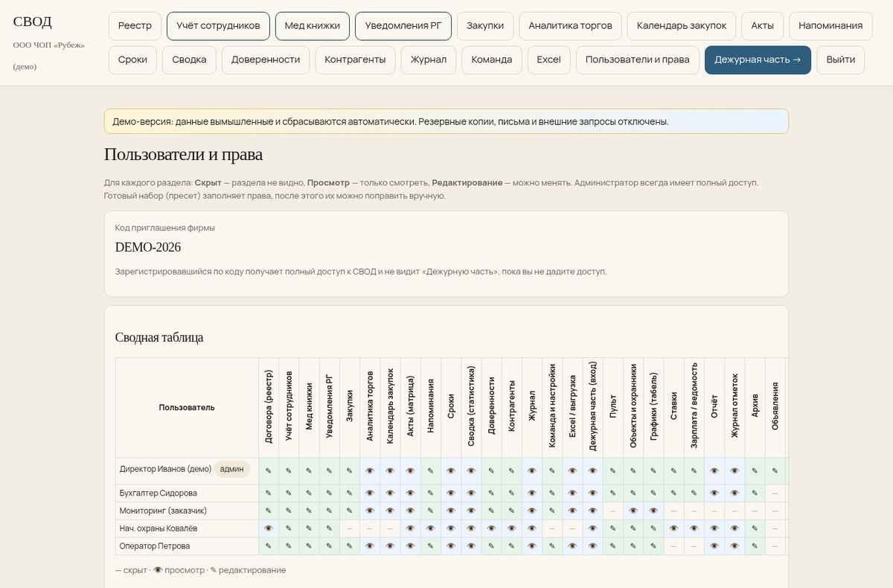Image resolution: width=893 pixels, height=588 pixels.
Task: Open the Учёт сотрудников navigation item
Action: click(218, 25)
